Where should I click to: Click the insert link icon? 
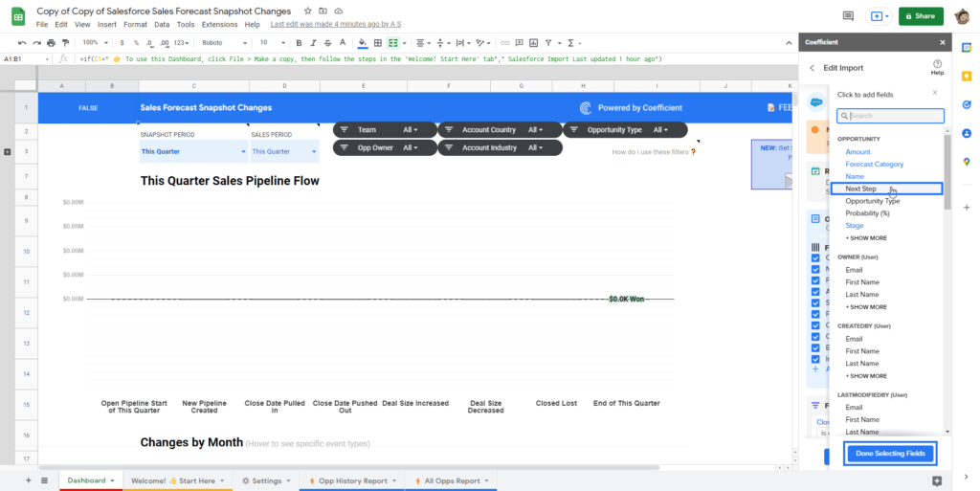[x=504, y=42]
